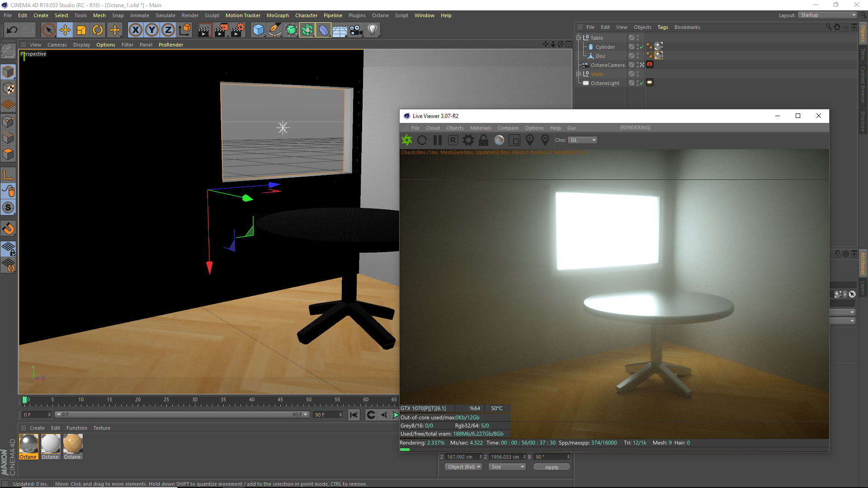Click the Light bulb object icon
The image size is (868, 488).
tap(372, 30)
